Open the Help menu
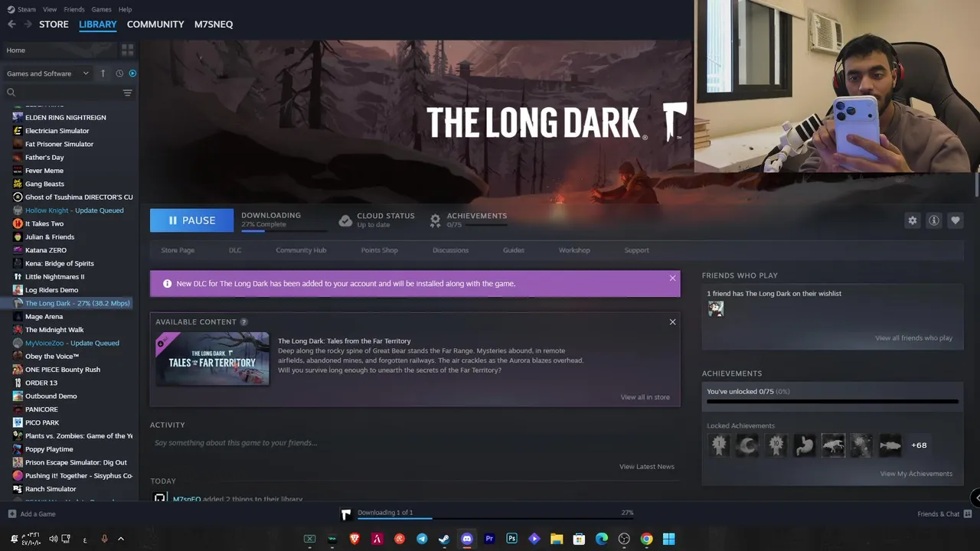Screen dimensions: 980x551 point(126,9)
